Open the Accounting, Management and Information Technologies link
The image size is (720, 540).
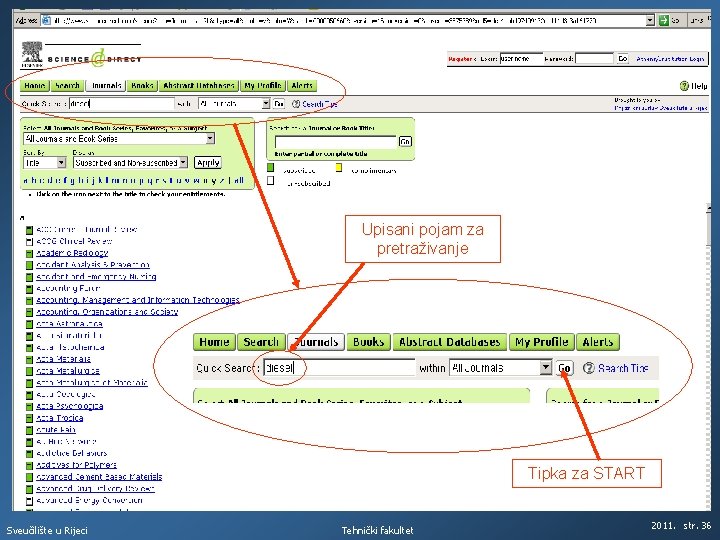[138, 300]
